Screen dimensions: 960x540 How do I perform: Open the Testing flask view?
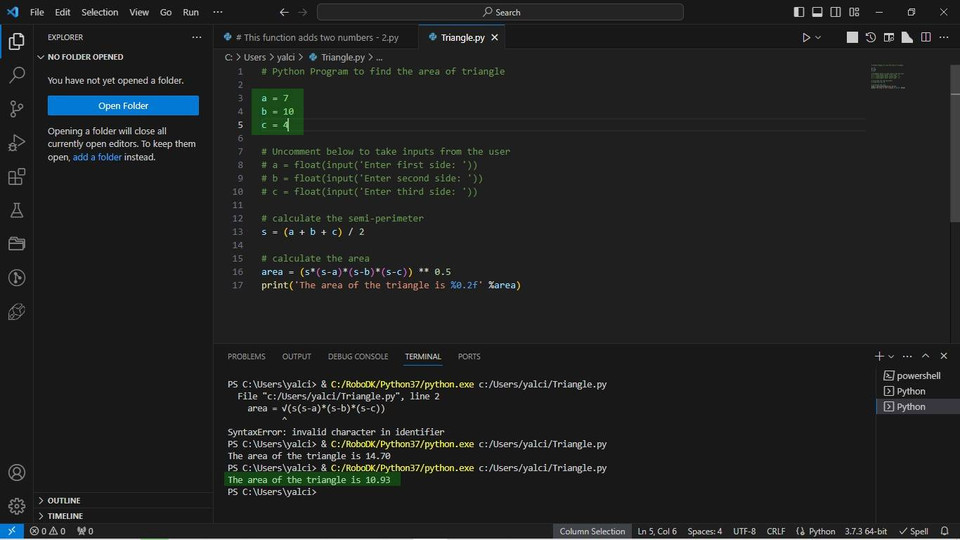[x=16, y=211]
